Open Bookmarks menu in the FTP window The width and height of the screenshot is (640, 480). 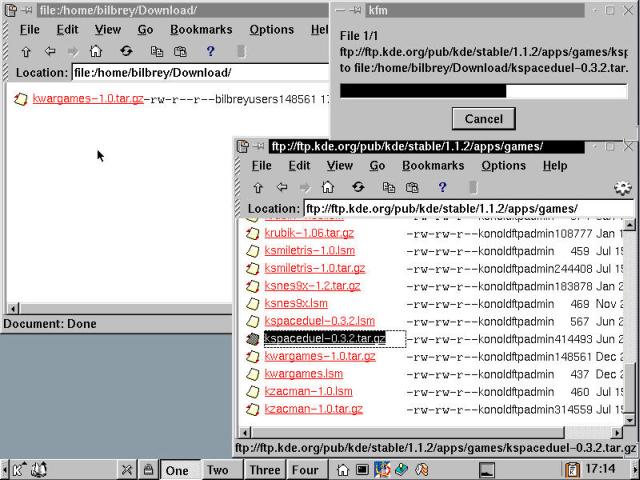tap(433, 166)
